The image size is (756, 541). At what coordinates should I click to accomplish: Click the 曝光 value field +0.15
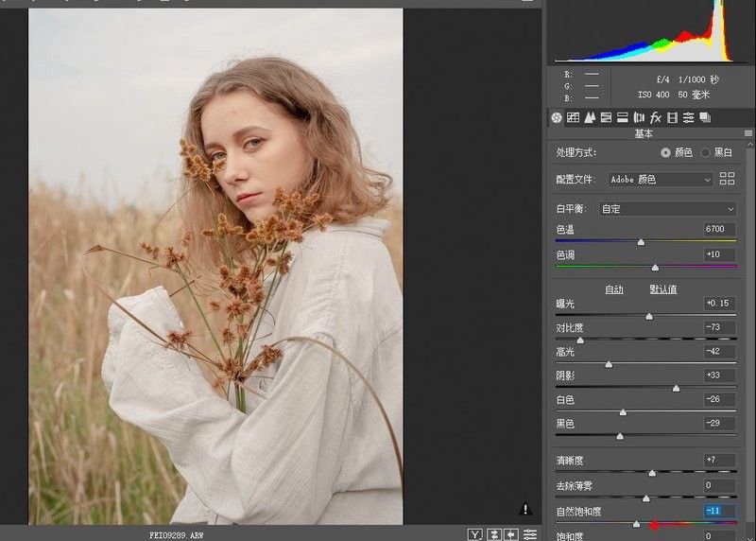tap(719, 303)
